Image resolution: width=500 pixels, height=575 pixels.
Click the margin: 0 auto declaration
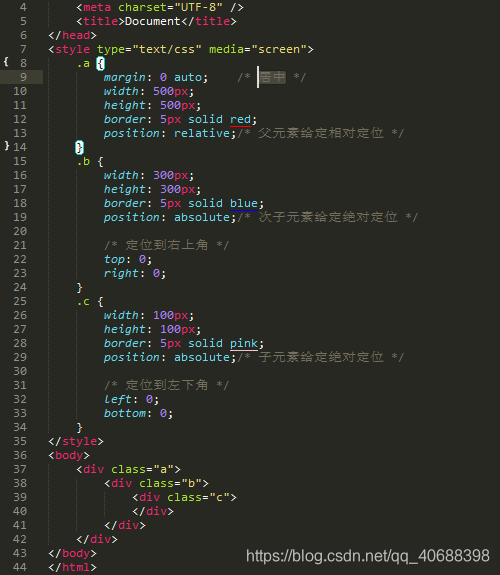(x=156, y=77)
